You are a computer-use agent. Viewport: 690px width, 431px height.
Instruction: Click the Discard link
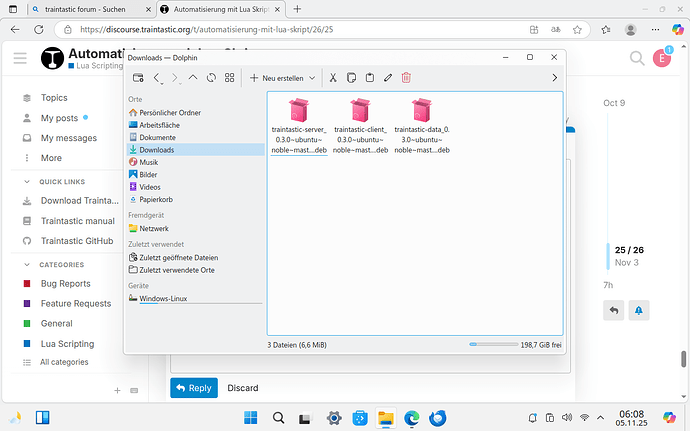[242, 388]
